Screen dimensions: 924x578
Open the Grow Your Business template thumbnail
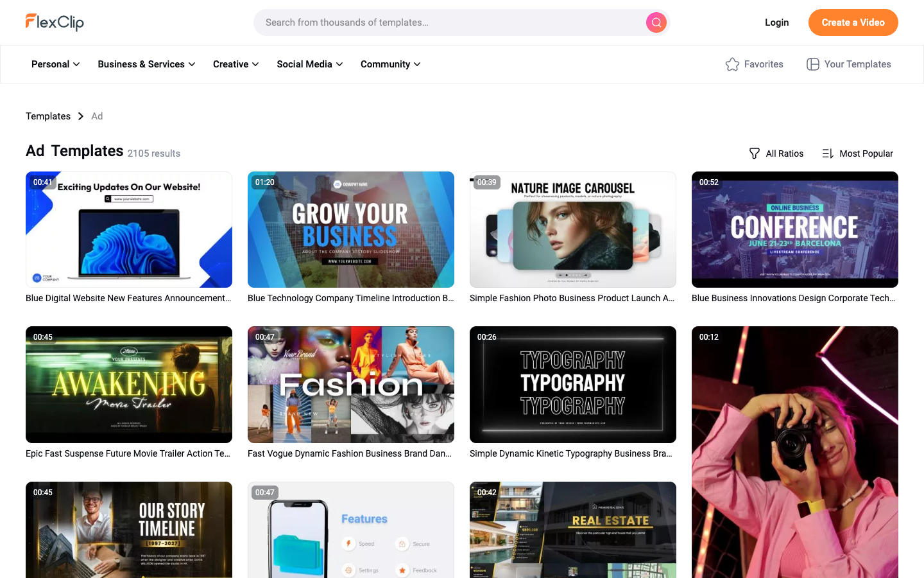(351, 229)
